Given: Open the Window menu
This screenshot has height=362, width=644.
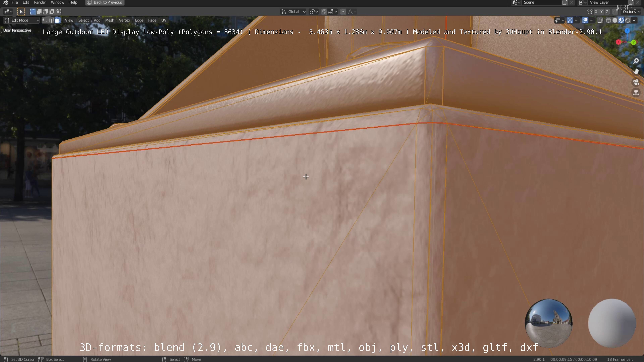Looking at the screenshot, I should coord(58,3).
